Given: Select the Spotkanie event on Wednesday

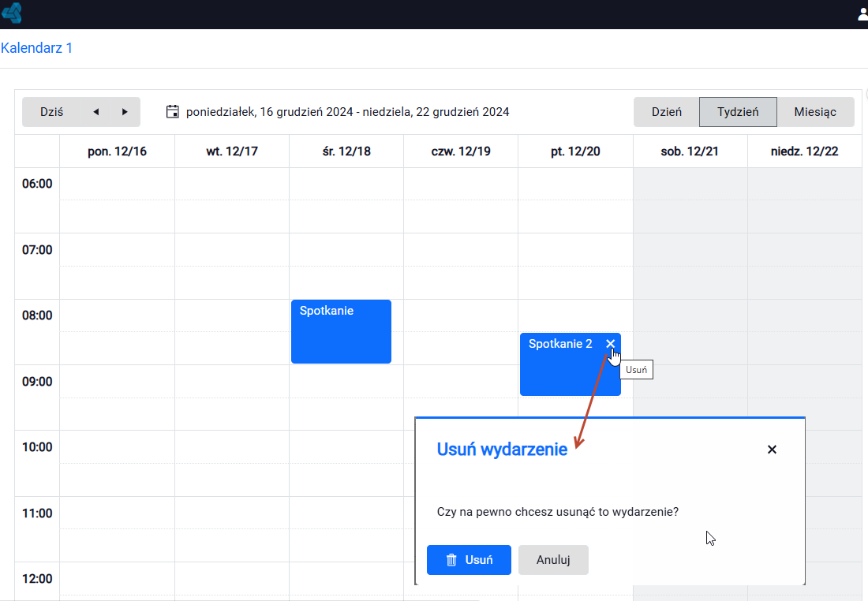Looking at the screenshot, I should 341,331.
